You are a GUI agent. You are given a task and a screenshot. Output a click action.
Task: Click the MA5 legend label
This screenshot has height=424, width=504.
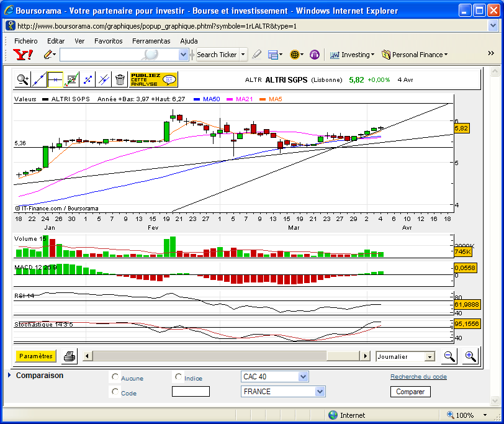tap(275, 99)
